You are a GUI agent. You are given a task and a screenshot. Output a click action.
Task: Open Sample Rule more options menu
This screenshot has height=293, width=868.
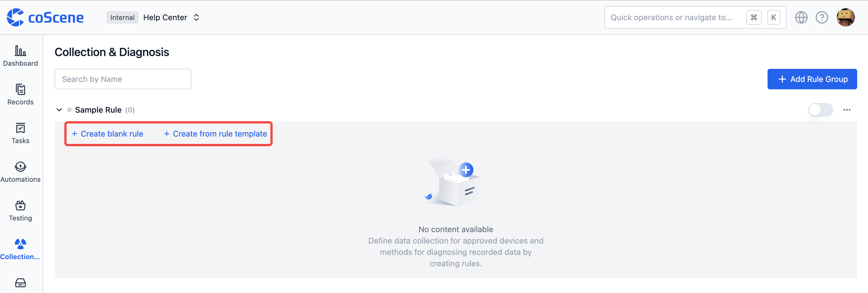[x=847, y=110]
